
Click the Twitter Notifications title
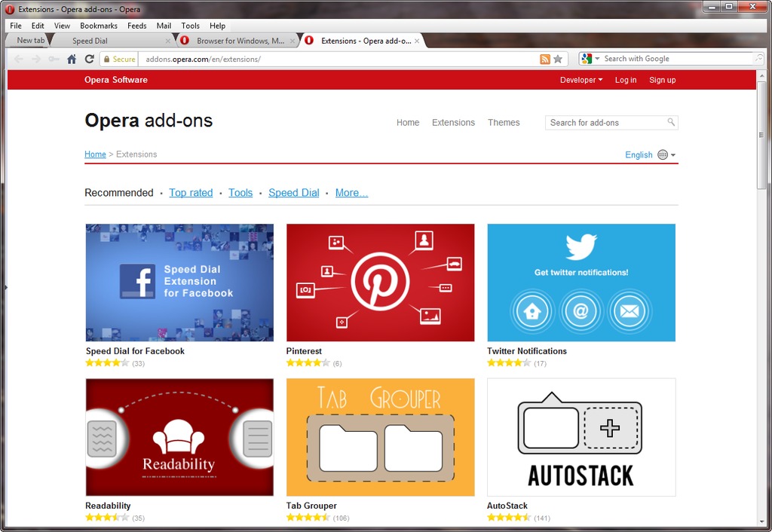527,351
